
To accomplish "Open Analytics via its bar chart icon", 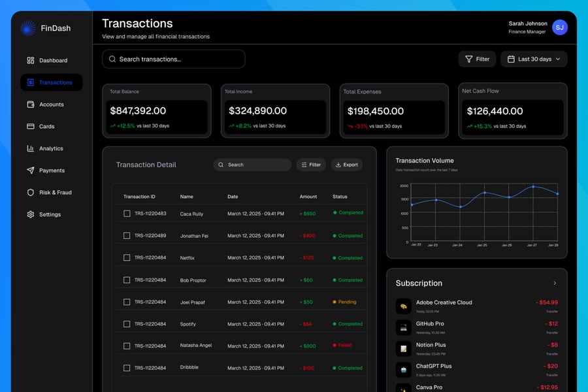I will (30, 148).
